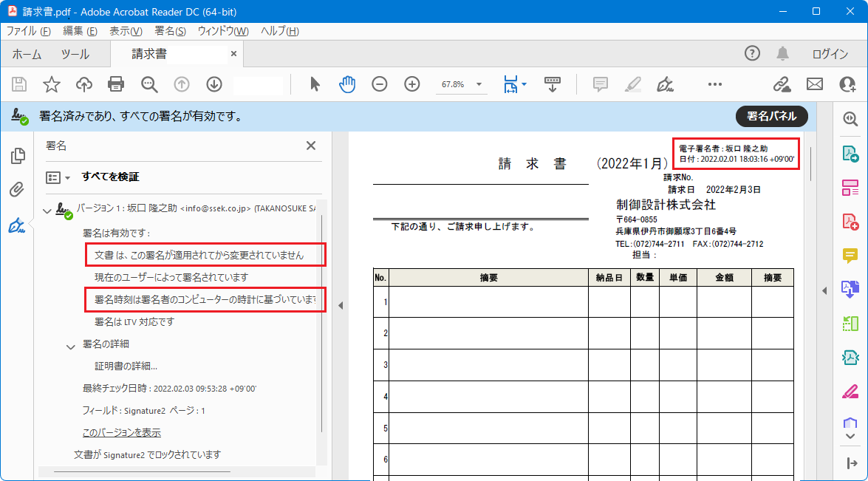Open the Attachments paperclip panel
Screen dimensions: 868x481
coord(16,189)
